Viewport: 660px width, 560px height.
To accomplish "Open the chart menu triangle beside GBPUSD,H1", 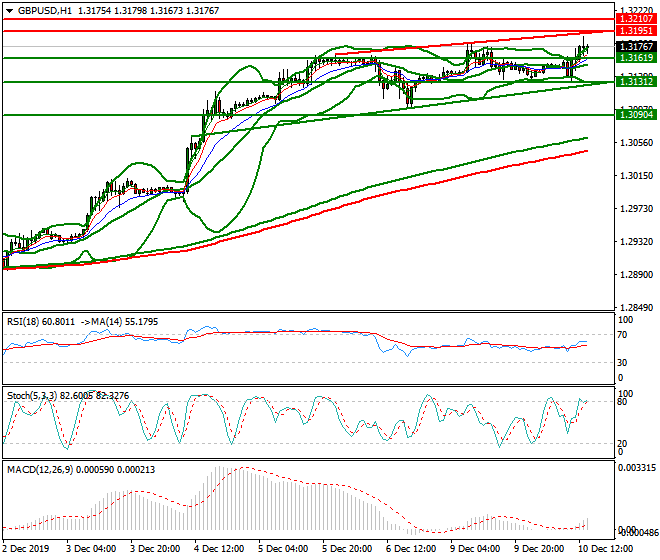I will (10, 11).
